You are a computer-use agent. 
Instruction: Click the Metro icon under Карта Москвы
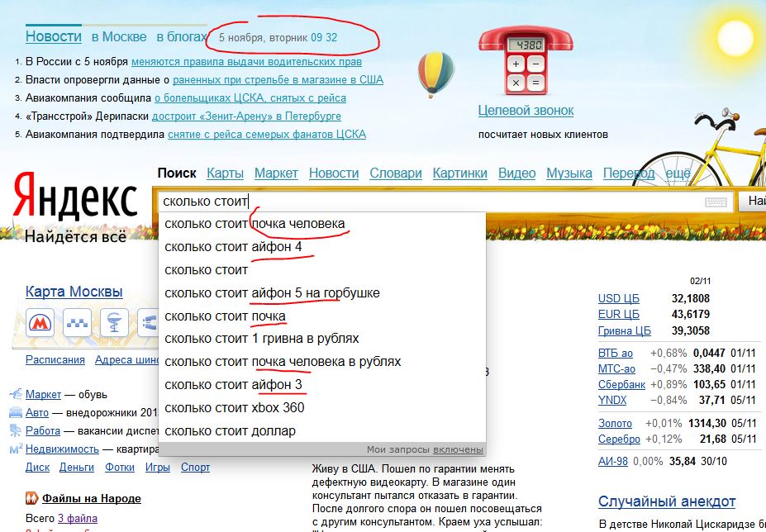[39, 322]
